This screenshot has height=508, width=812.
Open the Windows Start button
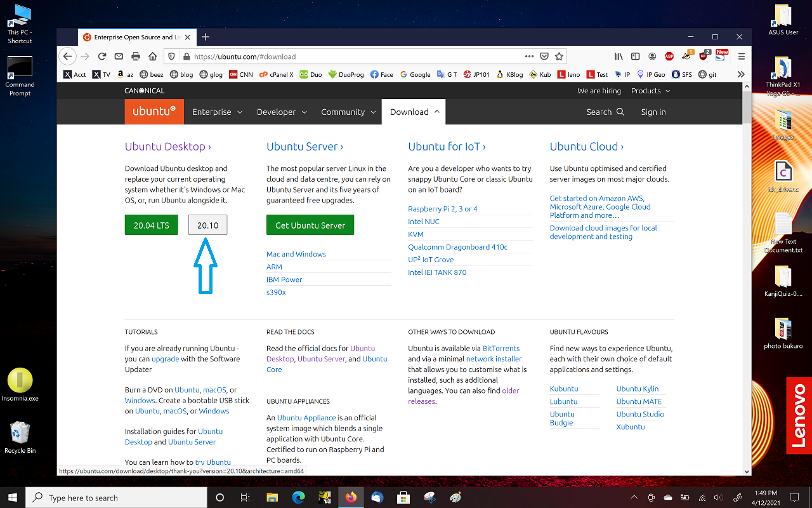click(13, 498)
